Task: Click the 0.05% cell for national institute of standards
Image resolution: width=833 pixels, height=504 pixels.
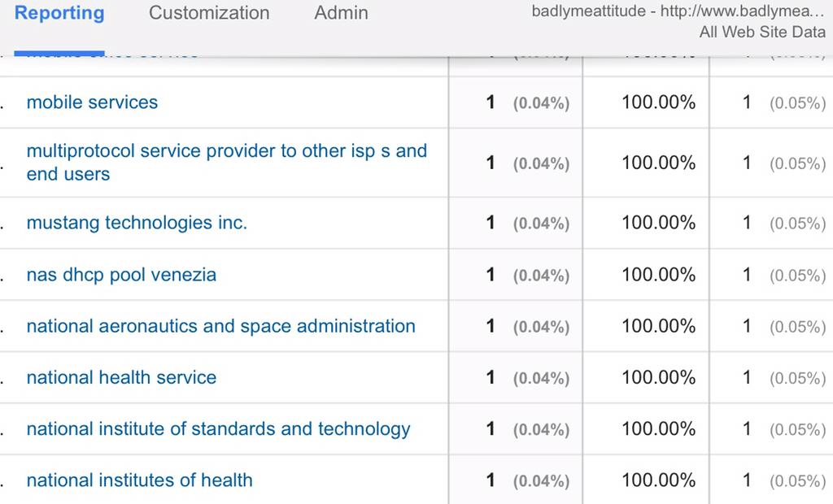Action: [x=797, y=429]
